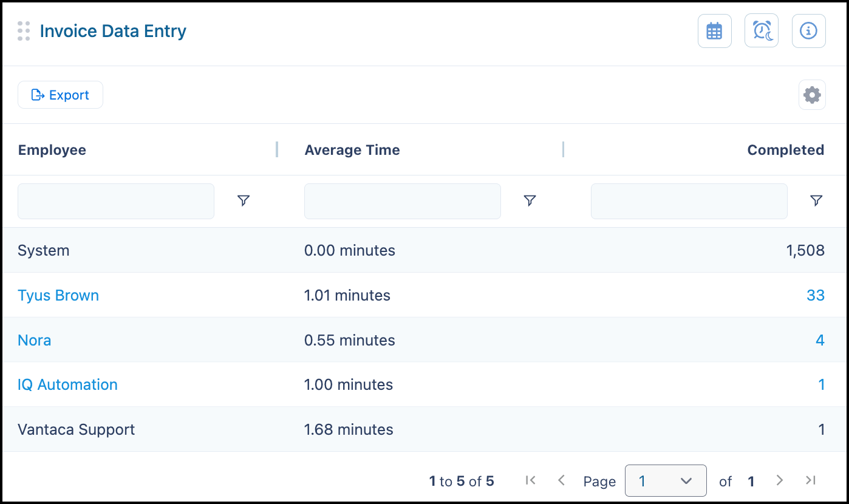This screenshot has height=504, width=849.
Task: Open Nora employee link
Action: (x=35, y=340)
